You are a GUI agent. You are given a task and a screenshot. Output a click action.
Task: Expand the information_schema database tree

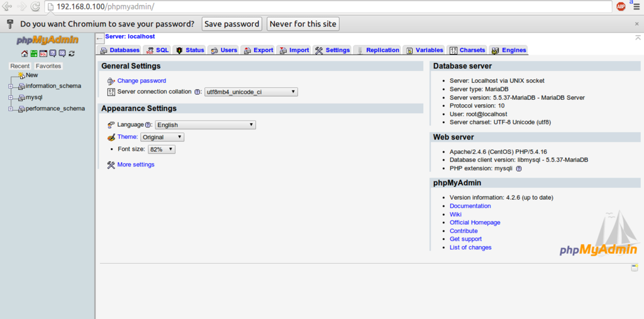11,86
